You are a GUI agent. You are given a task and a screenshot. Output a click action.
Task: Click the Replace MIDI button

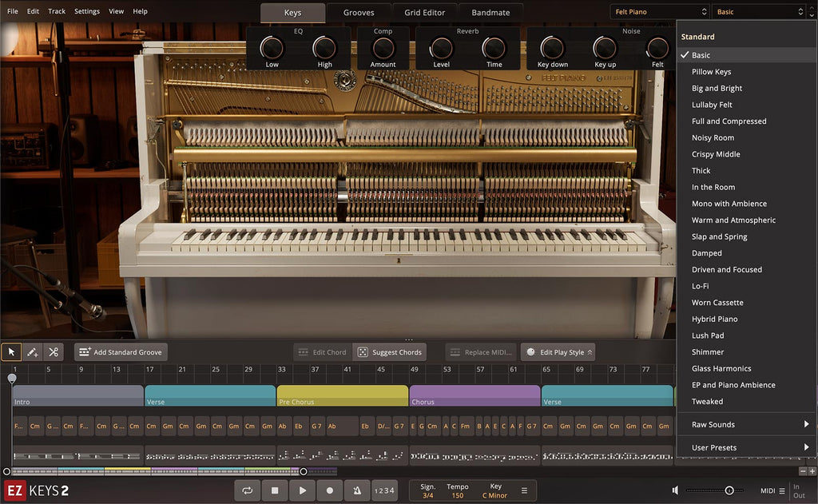pos(481,352)
